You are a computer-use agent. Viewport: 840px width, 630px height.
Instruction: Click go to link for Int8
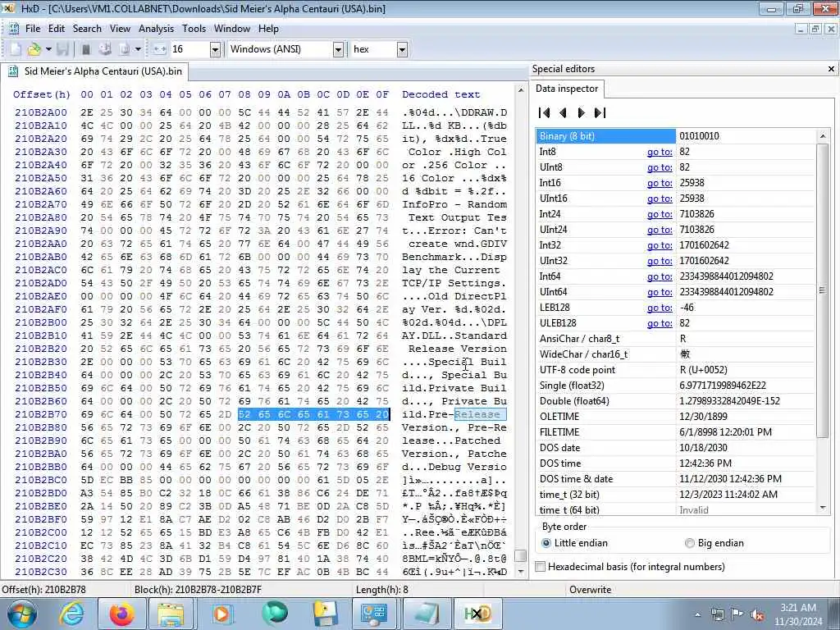pyautogui.click(x=660, y=152)
